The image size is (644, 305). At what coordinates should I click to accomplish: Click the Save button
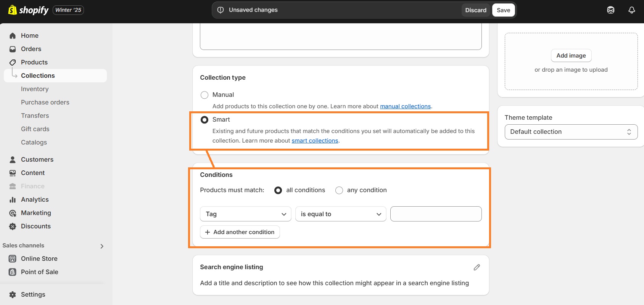pyautogui.click(x=503, y=10)
